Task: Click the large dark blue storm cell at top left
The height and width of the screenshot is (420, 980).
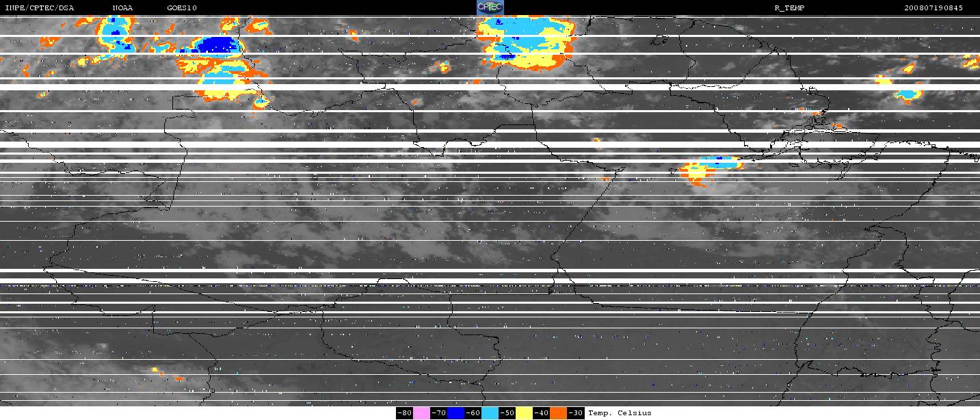Action: pyautogui.click(x=216, y=45)
